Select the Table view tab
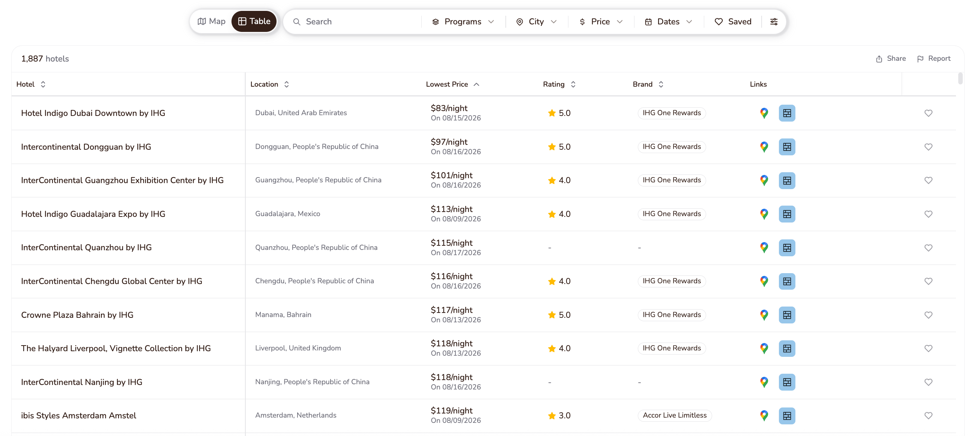 pyautogui.click(x=254, y=21)
